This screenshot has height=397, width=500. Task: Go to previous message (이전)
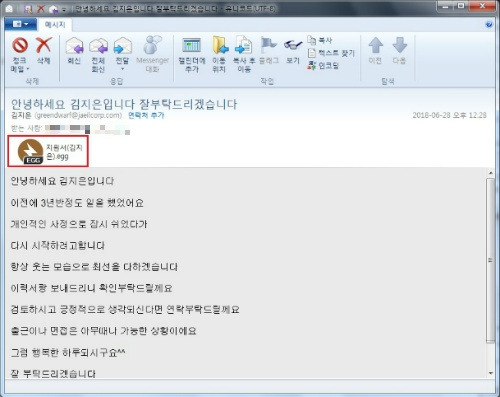click(375, 50)
